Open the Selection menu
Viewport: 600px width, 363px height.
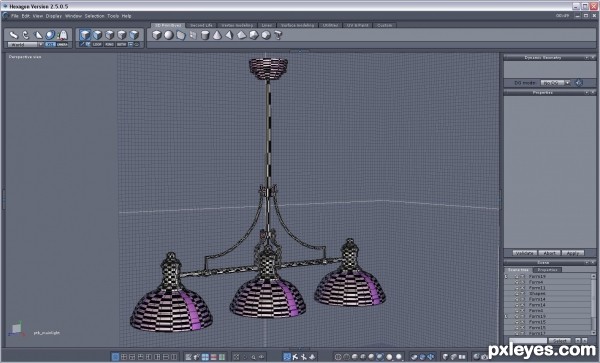click(95, 16)
